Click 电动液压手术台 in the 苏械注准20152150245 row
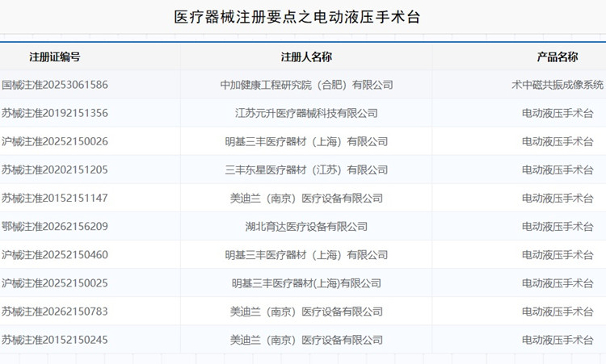The width and height of the screenshot is (606, 364). 558,340
